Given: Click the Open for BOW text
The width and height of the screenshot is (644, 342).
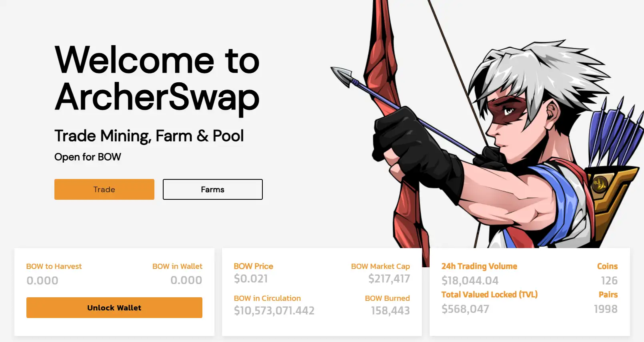Looking at the screenshot, I should coord(88,157).
